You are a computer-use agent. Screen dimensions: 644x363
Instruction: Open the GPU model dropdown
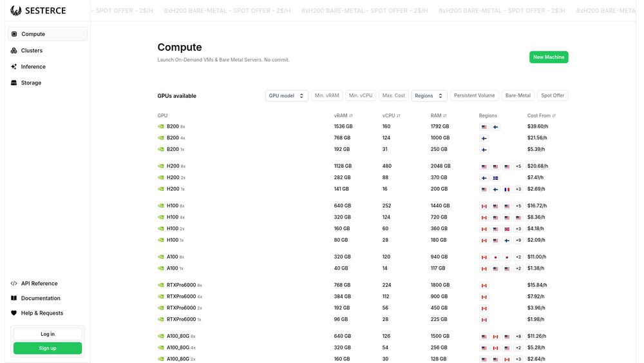287,96
